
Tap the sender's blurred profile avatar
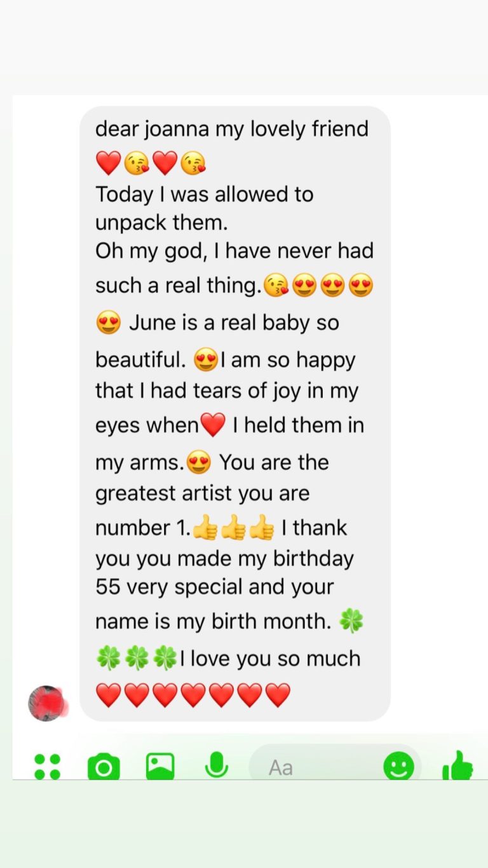[x=47, y=703]
